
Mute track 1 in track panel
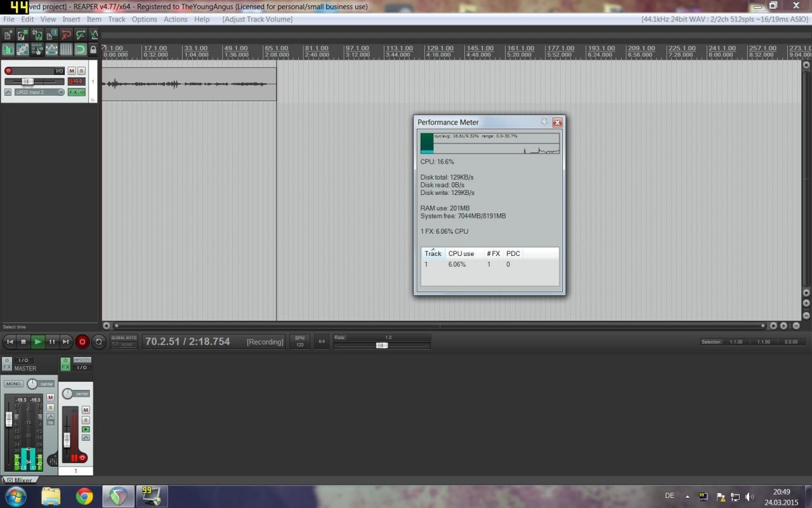pyautogui.click(x=72, y=71)
